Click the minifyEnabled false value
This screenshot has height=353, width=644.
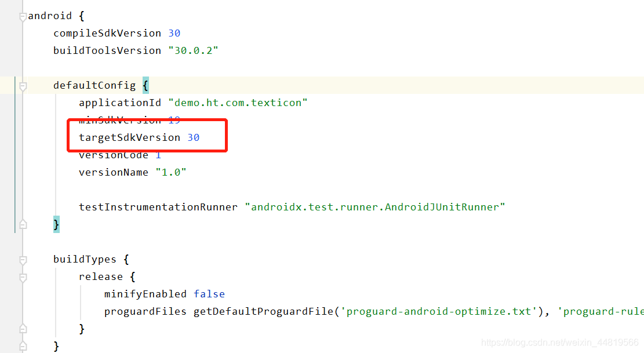click(x=209, y=294)
